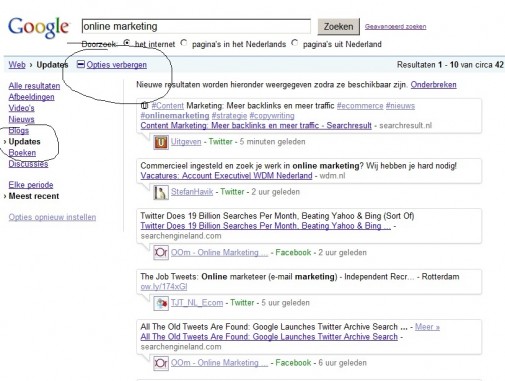Viewport: 505px width, 381px height.
Task: Click the Meer » link
Action: (427, 327)
